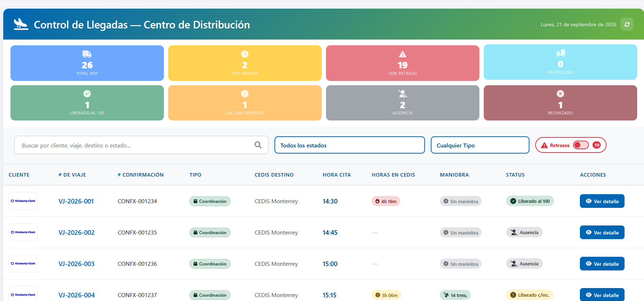
Task: Open trip link VJ-2026-002
Action: tap(77, 232)
